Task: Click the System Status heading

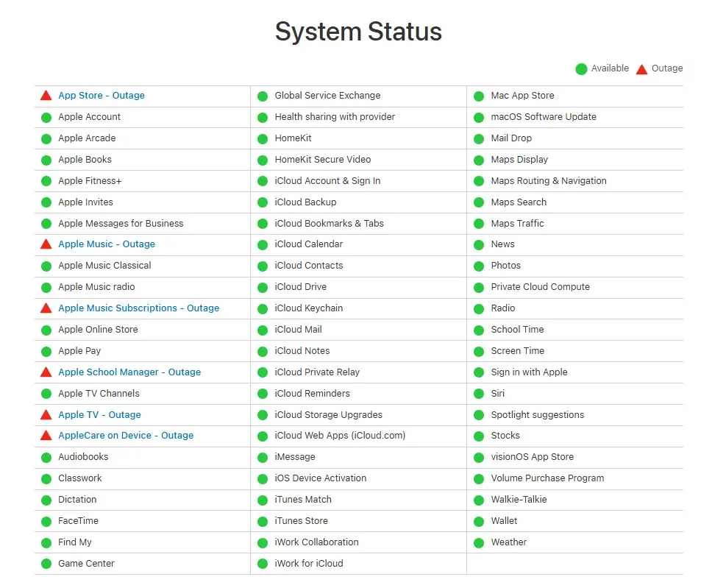Action: click(358, 32)
